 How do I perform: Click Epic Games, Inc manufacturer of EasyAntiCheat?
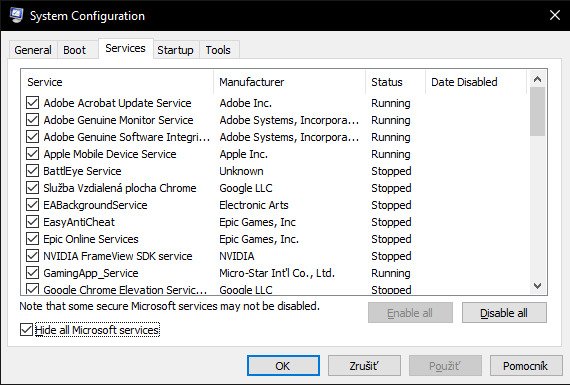(257, 222)
